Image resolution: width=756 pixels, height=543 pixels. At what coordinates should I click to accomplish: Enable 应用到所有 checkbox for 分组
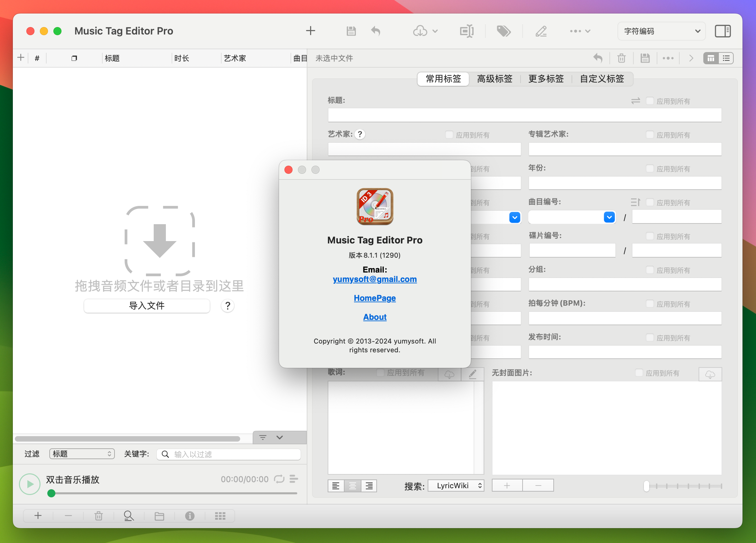point(650,270)
